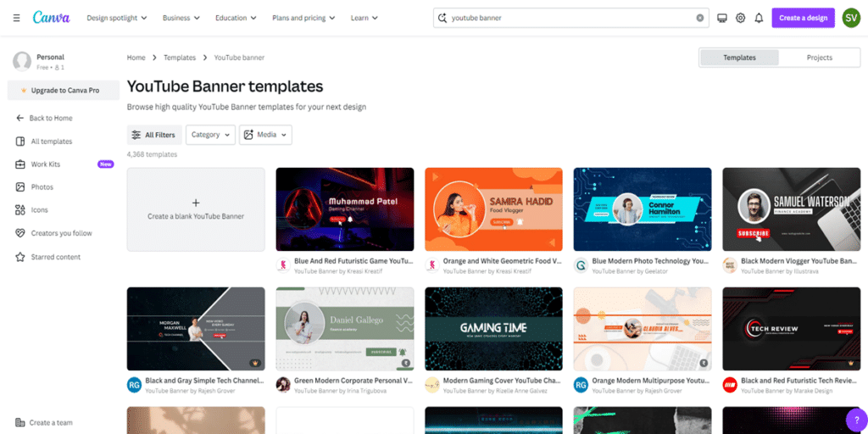Click the desktop app monitor icon
This screenshot has width=868, height=434.
[722, 18]
